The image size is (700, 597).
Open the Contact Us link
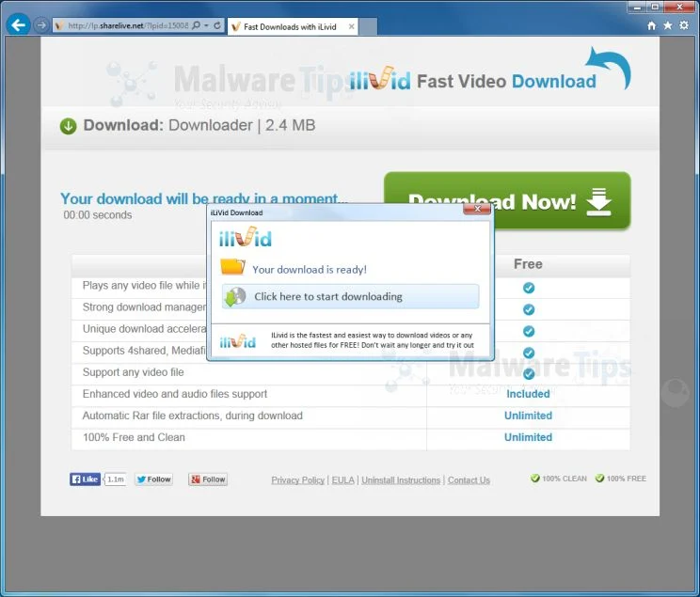469,480
